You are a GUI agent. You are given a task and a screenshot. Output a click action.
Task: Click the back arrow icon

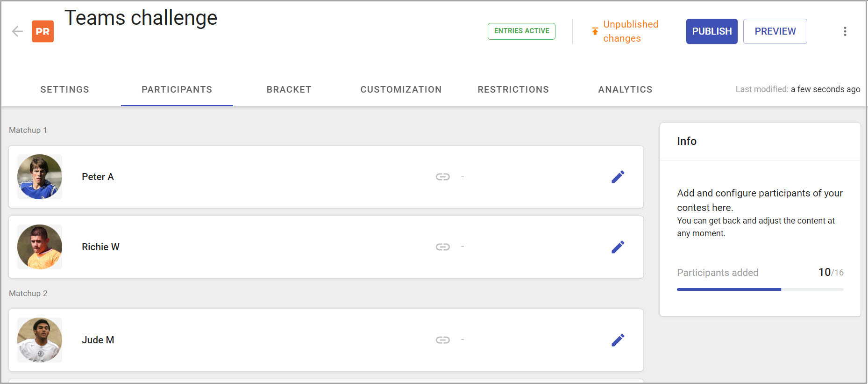tap(17, 31)
